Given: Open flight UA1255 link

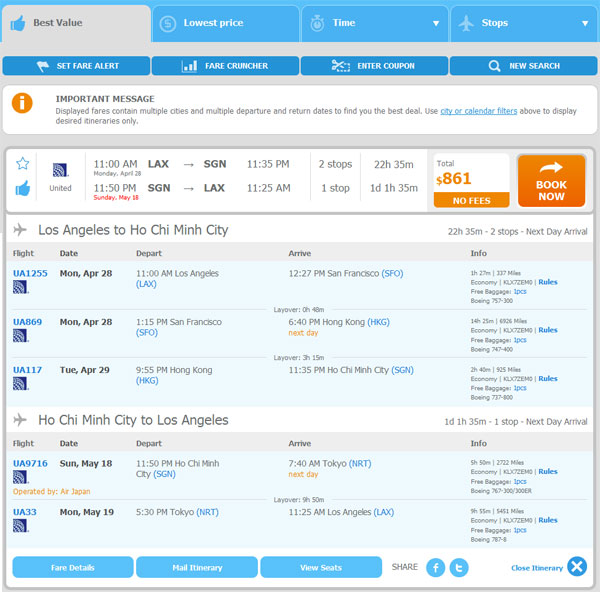Looking at the screenshot, I should point(30,274).
